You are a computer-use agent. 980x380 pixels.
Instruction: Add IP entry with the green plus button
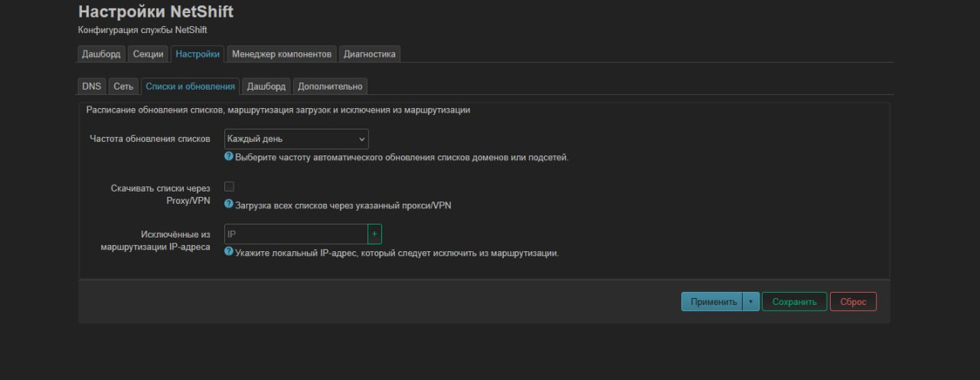(374, 234)
